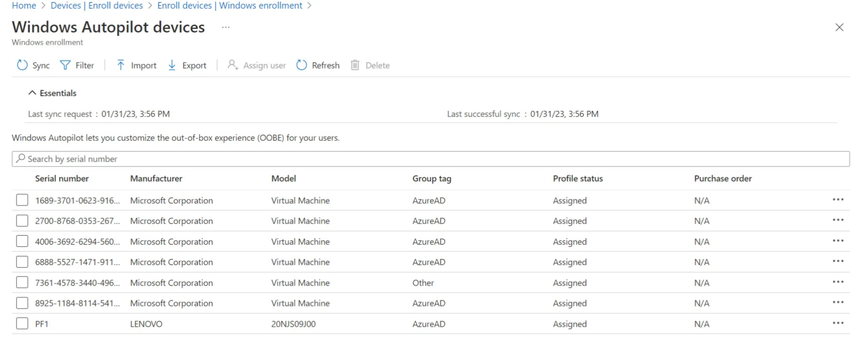Click the Search by serial number field
The height and width of the screenshot is (343, 868).
pyautogui.click(x=430, y=159)
